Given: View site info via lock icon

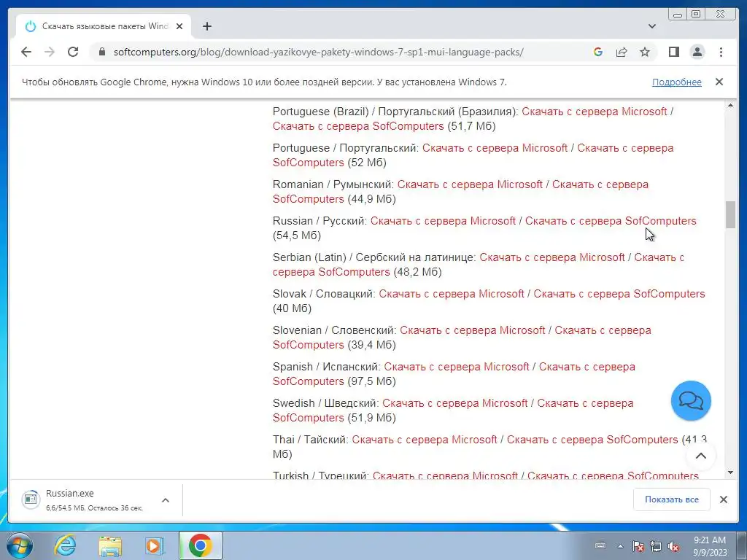Looking at the screenshot, I should point(101,52).
